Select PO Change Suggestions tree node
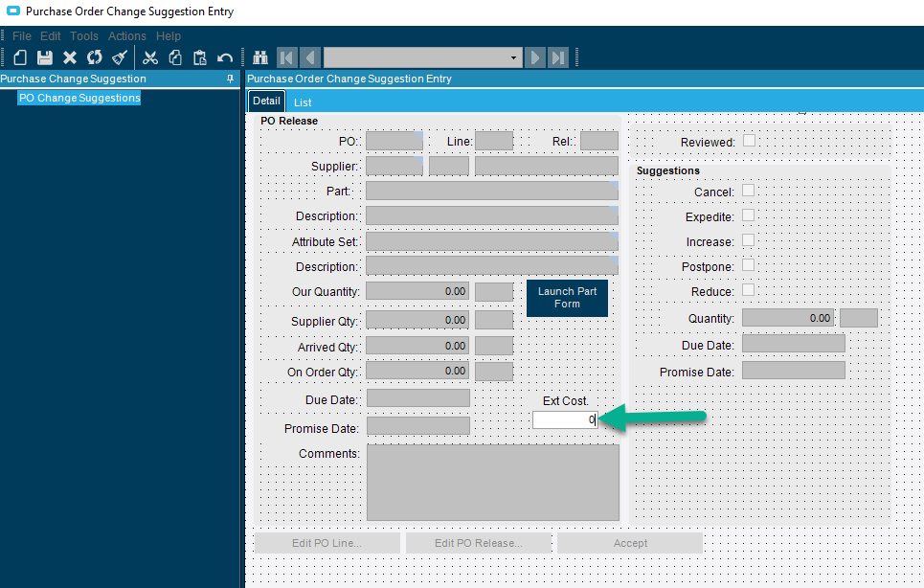Image resolution: width=924 pixels, height=588 pixels. (79, 98)
